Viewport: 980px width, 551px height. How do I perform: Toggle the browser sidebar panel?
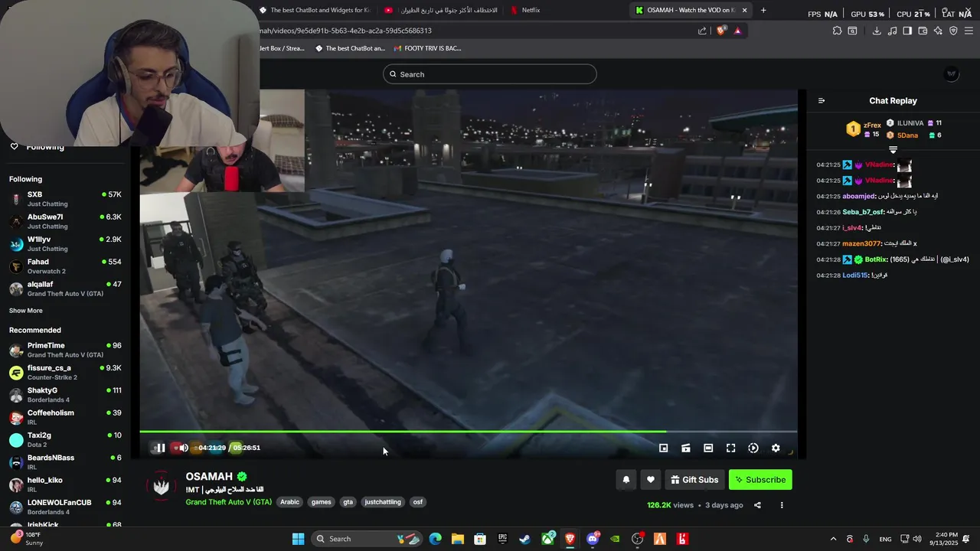tap(907, 31)
